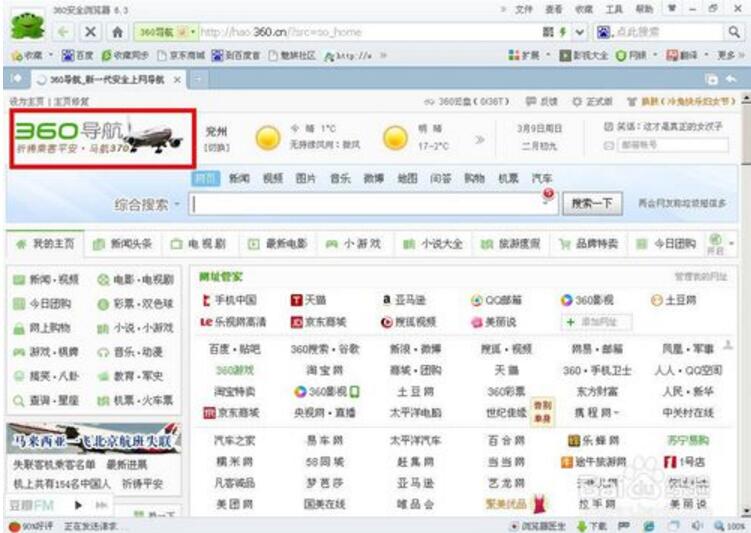
Task: Open the 综合搜索 engine dropdown
Action: (147, 205)
